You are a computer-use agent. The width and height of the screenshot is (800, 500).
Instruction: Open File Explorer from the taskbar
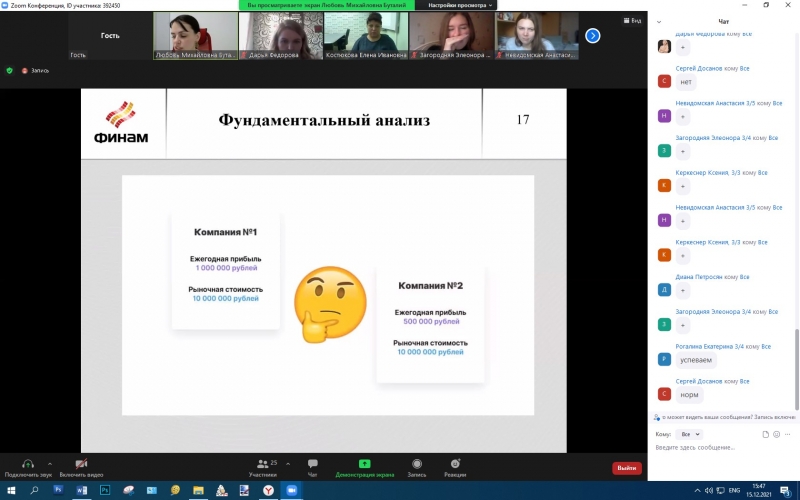point(198,490)
